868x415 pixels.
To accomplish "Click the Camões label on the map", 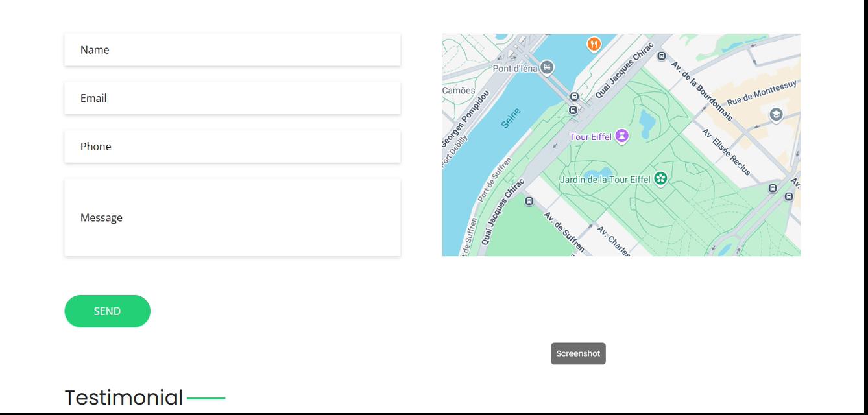I will pos(459,91).
